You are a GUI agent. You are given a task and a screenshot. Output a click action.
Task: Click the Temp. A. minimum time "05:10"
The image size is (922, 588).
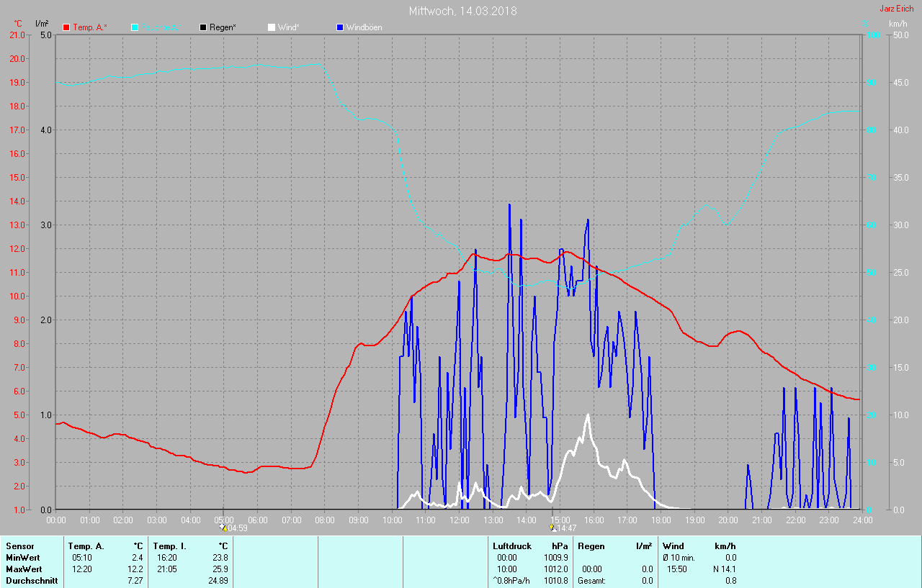pos(81,558)
